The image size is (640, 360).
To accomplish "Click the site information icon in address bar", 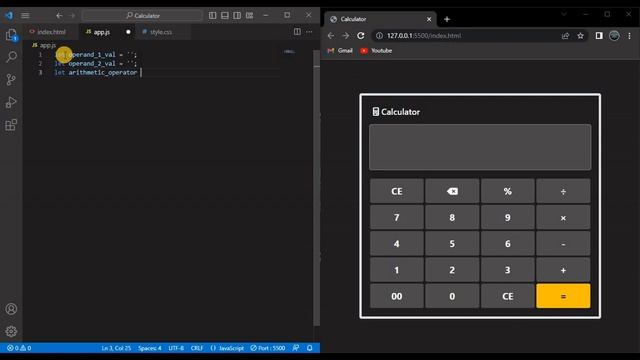I will coord(379,36).
